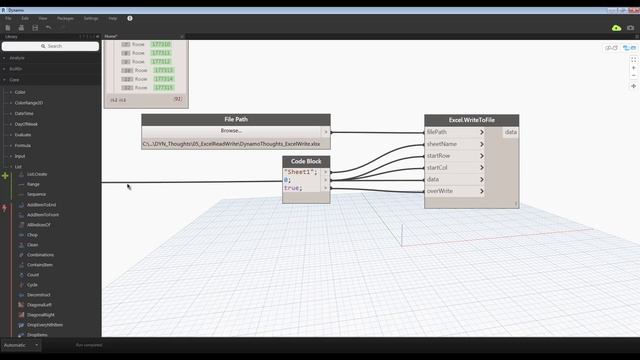Click the overWrite input port
The image size is (640, 360).
click(x=455, y=191)
